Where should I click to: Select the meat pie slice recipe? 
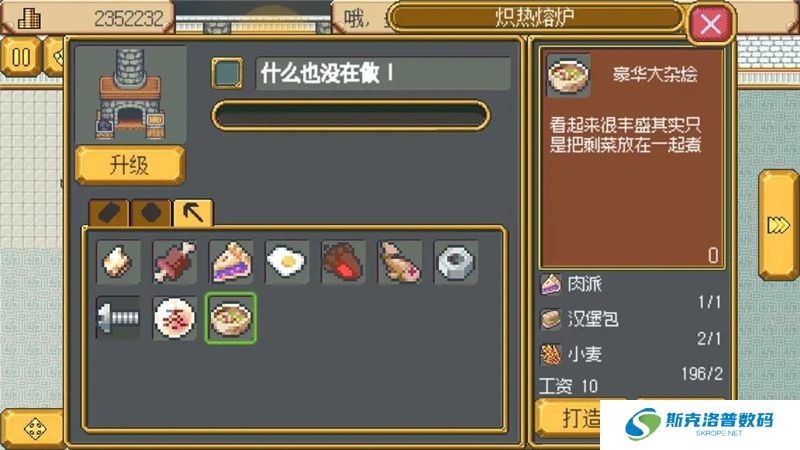[x=231, y=262]
